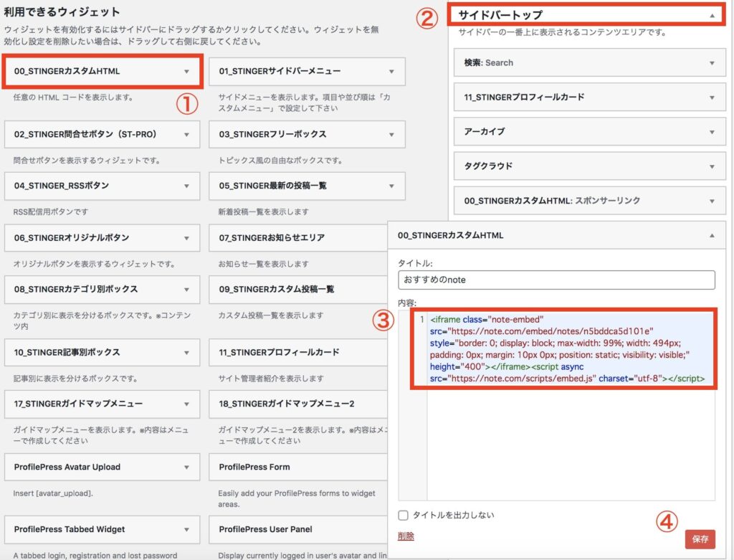Select the ProfilePress User Panel widget
Viewport: 734px width, 560px height.
pos(298,529)
